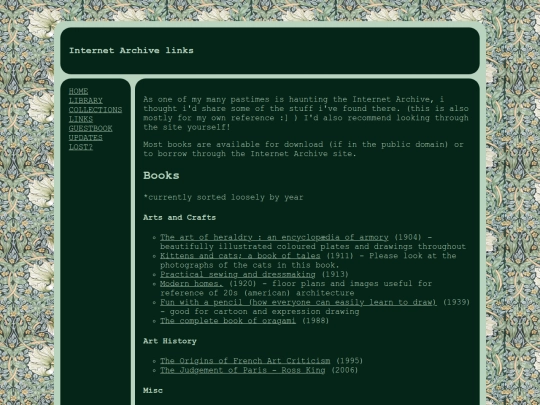Click the 'Arts and Crafts' subheading
The width and height of the screenshot is (540, 405).
tap(179, 218)
